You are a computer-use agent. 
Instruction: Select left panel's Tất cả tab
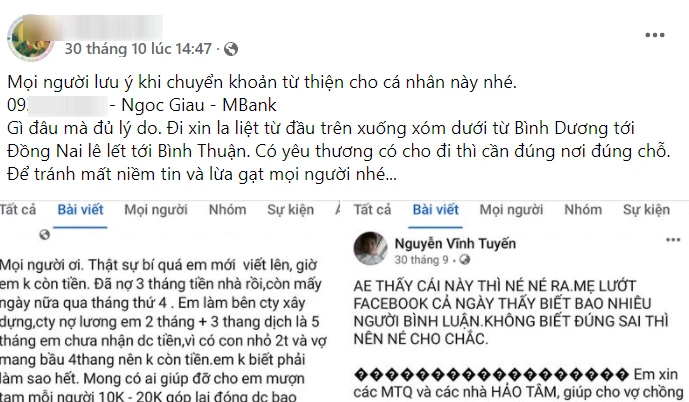pyautogui.click(x=18, y=210)
